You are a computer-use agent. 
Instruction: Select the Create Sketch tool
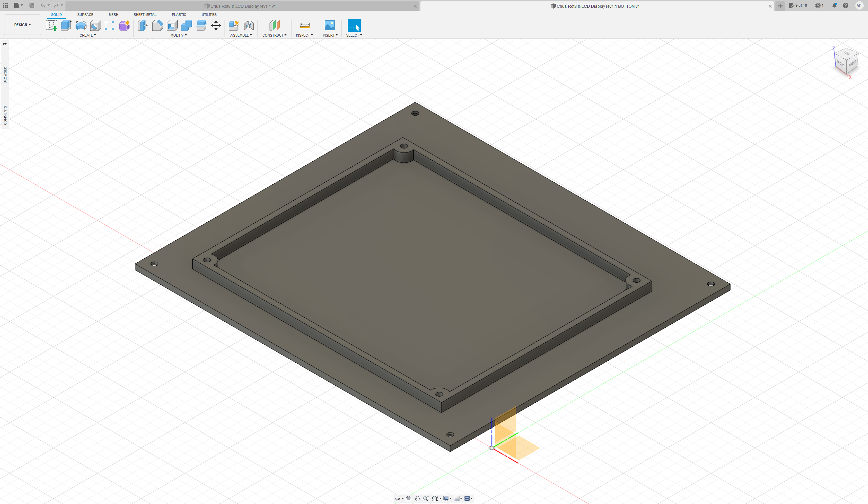[52, 25]
